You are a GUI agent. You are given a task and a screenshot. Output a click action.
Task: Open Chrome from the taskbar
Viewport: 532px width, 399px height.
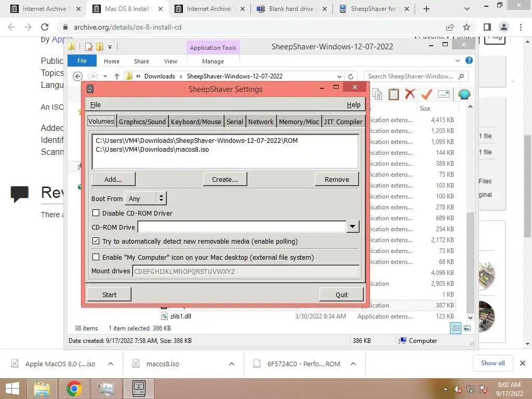point(74,389)
